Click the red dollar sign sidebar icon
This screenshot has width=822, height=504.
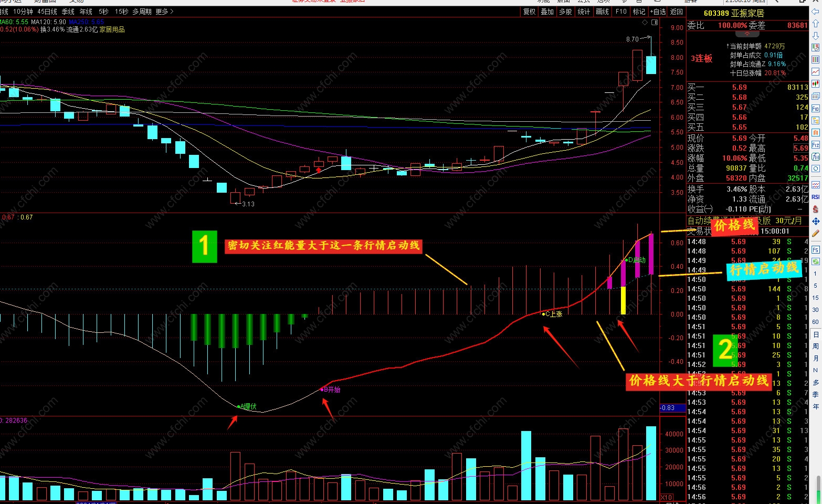[x=816, y=209]
